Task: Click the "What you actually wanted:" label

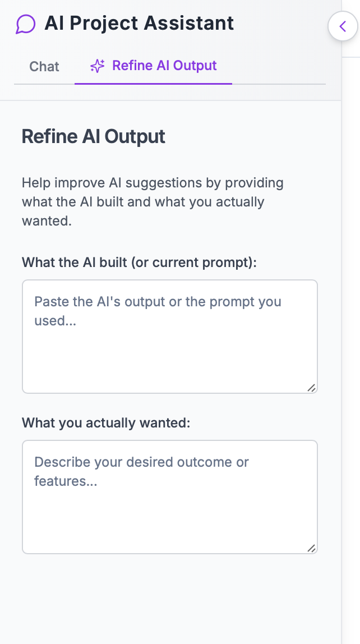Action: click(106, 422)
